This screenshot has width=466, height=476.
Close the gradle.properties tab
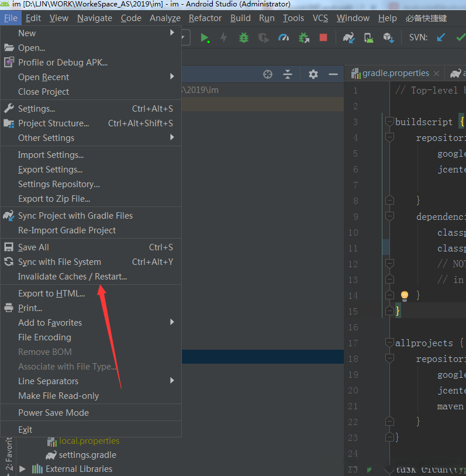point(437,74)
